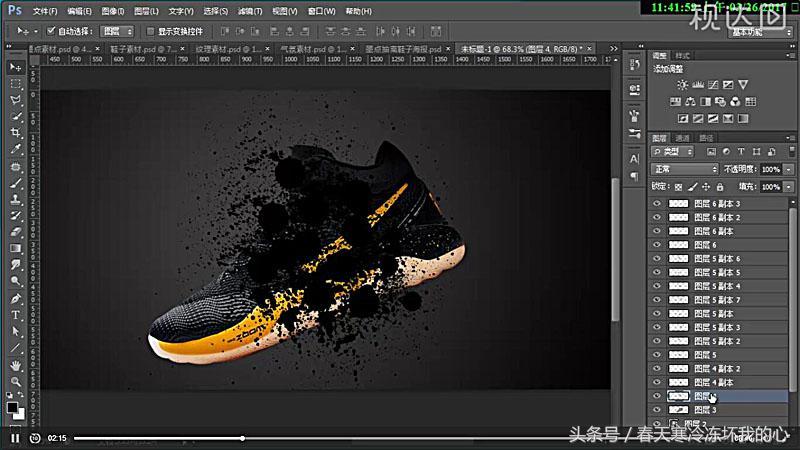Hide layer 图层 6 副本 2
The width and height of the screenshot is (800, 450).
pos(657,217)
